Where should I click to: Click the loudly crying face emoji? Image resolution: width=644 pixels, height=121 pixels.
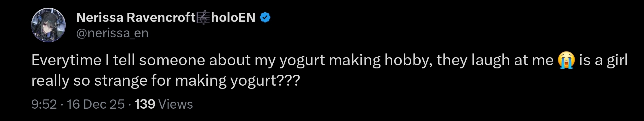(566, 61)
